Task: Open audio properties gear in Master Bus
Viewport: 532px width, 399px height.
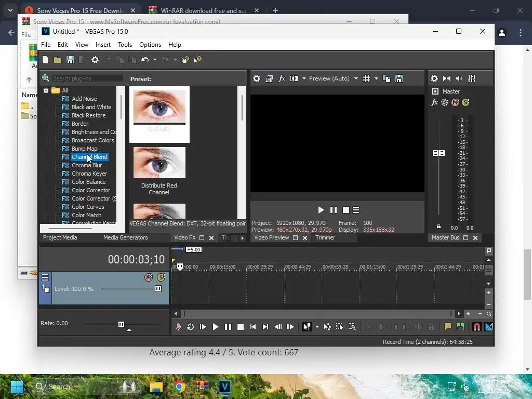Action: coord(434,79)
